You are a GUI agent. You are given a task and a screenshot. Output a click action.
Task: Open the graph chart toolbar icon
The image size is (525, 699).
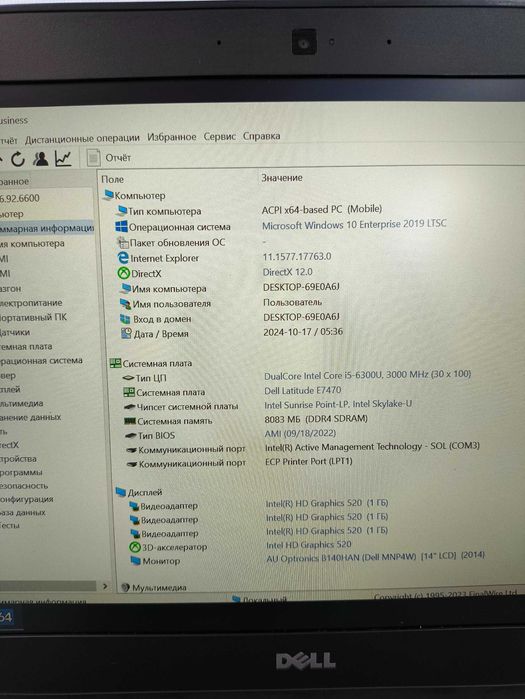tap(63, 158)
